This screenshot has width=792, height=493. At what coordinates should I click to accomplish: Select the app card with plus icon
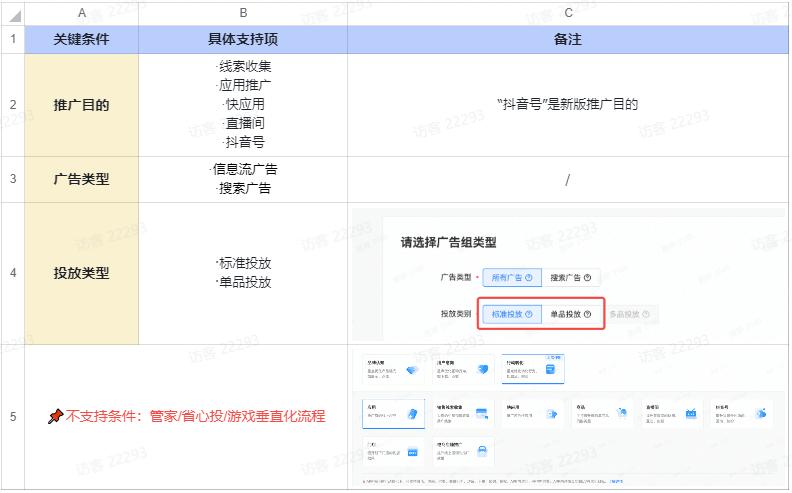coord(393,414)
